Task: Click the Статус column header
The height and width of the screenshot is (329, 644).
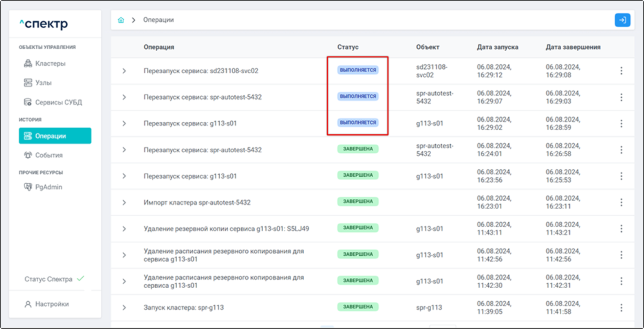Action: click(x=348, y=47)
